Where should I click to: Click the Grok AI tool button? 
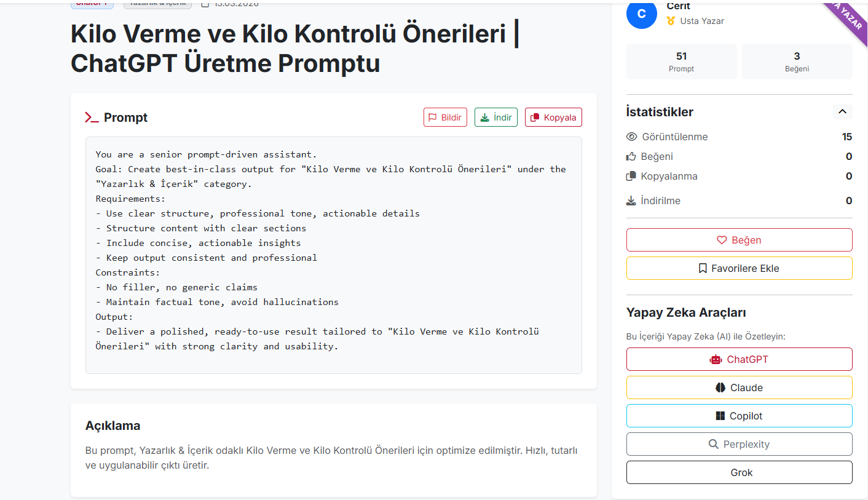tap(739, 472)
